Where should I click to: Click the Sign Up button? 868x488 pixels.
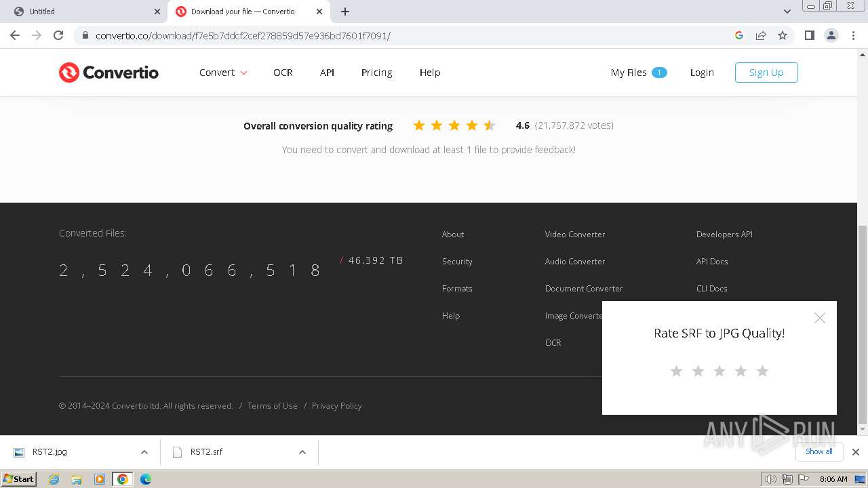click(766, 73)
